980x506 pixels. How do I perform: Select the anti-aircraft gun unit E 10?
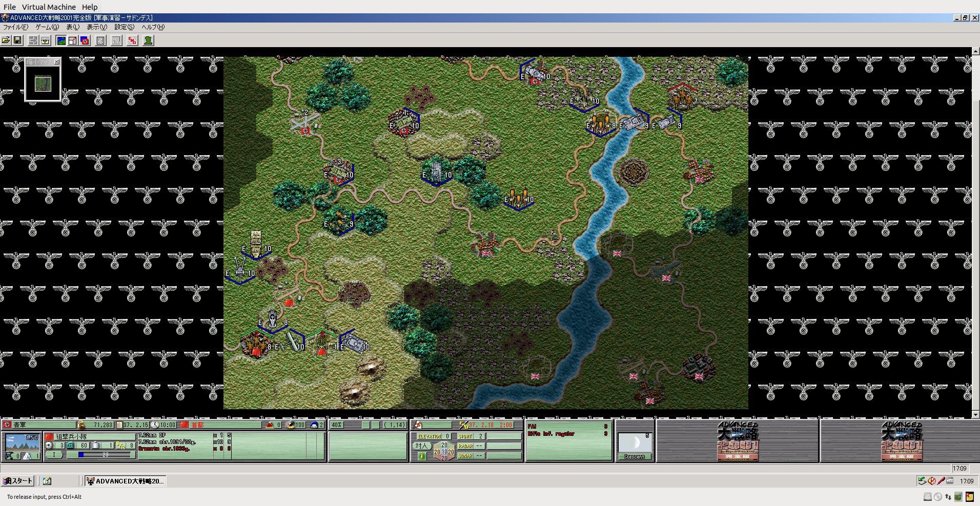point(240,270)
